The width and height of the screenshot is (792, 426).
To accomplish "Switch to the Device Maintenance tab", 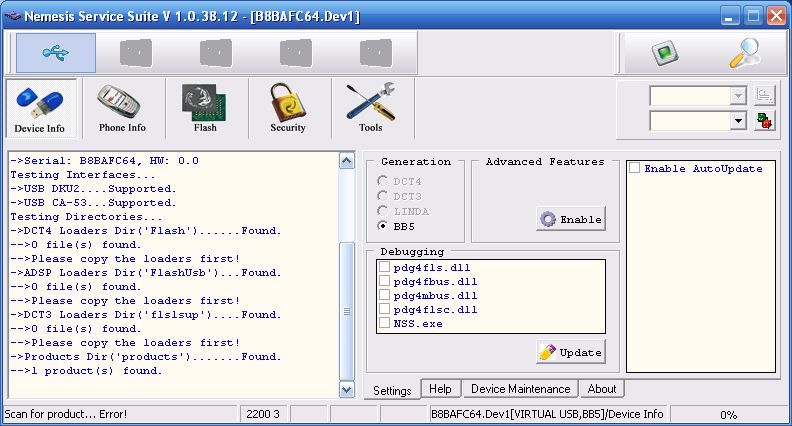I will pos(520,389).
